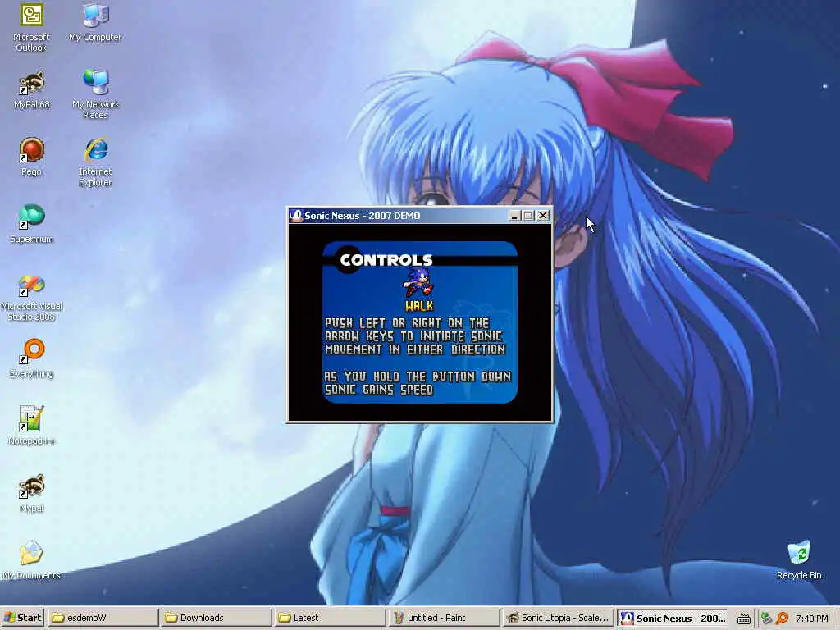Screen dimensions: 840x630
Task: Minimize the Sonic Nexus window
Action: [514, 216]
